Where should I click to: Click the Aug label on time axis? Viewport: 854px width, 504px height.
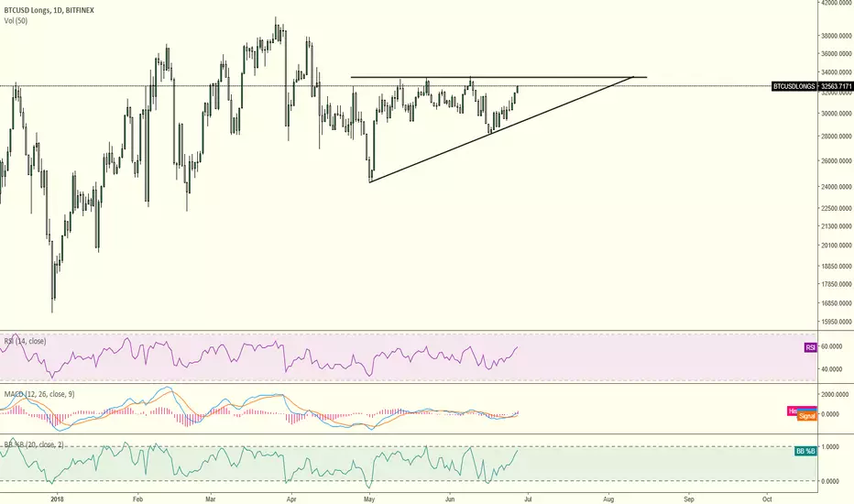coord(609,499)
